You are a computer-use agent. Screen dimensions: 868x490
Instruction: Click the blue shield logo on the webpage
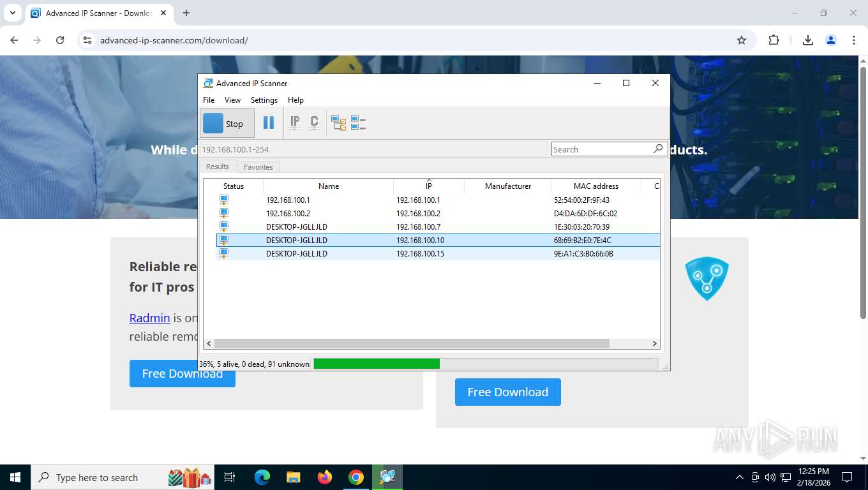[x=707, y=279]
